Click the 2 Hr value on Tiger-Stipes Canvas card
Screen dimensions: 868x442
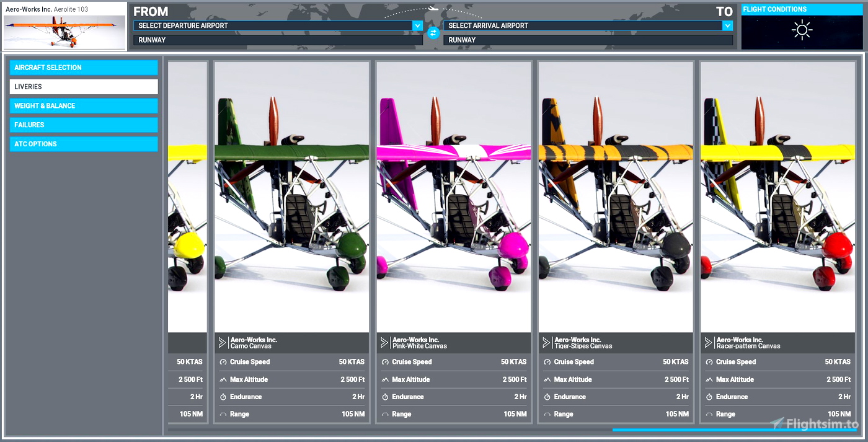(683, 397)
